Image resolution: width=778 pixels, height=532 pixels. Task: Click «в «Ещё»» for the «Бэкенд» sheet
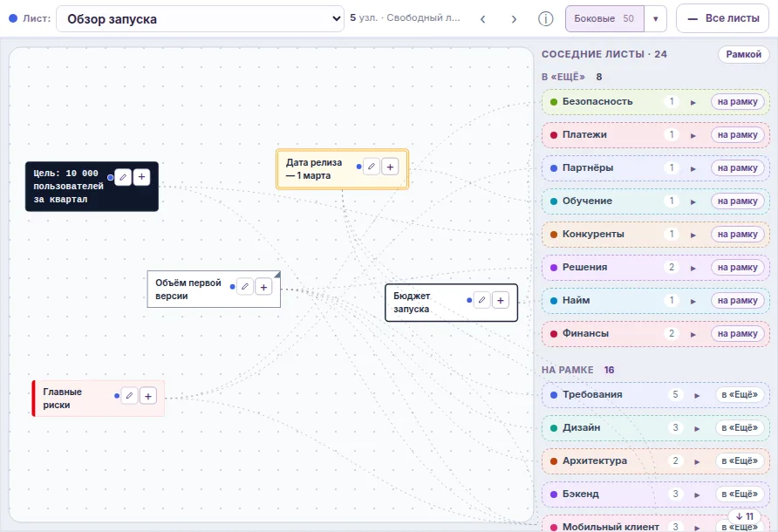click(x=740, y=494)
